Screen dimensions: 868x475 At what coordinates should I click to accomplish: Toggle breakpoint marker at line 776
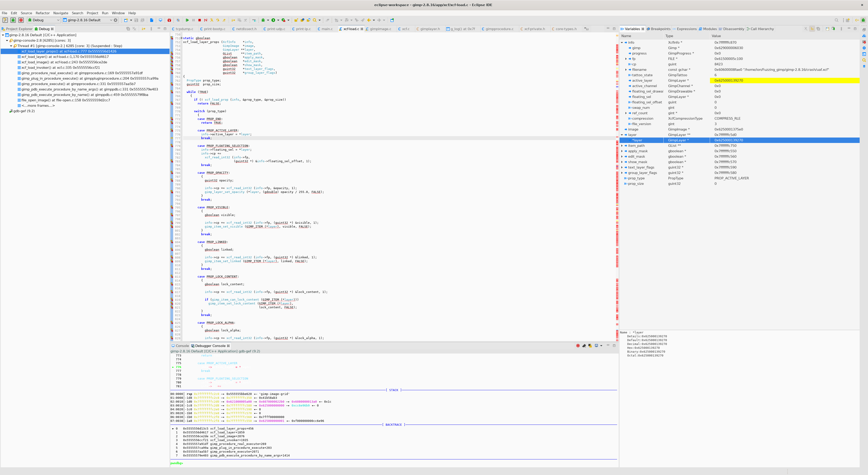pyautogui.click(x=172, y=134)
